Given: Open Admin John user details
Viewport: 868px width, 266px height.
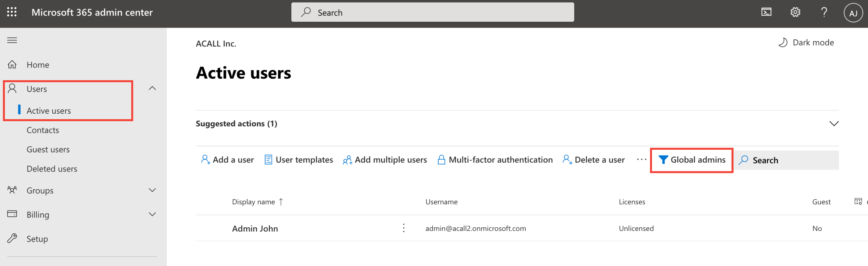Looking at the screenshot, I should (255, 228).
